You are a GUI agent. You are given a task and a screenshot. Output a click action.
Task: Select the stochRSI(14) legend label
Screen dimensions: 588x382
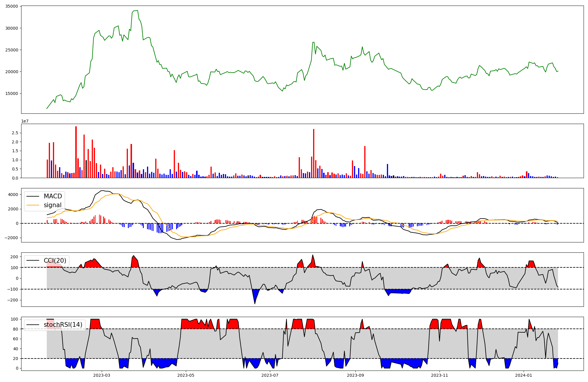click(x=63, y=325)
